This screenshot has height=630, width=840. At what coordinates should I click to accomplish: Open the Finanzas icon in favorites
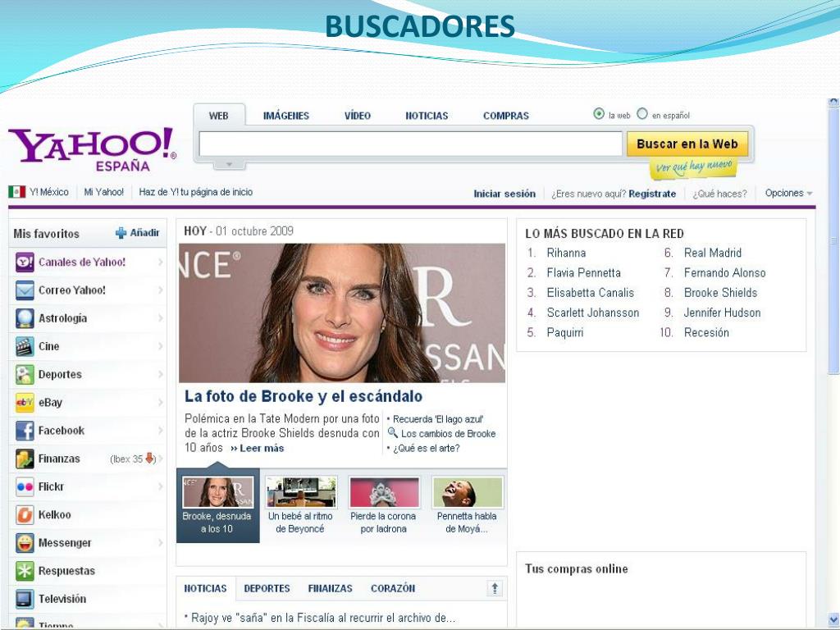25,459
